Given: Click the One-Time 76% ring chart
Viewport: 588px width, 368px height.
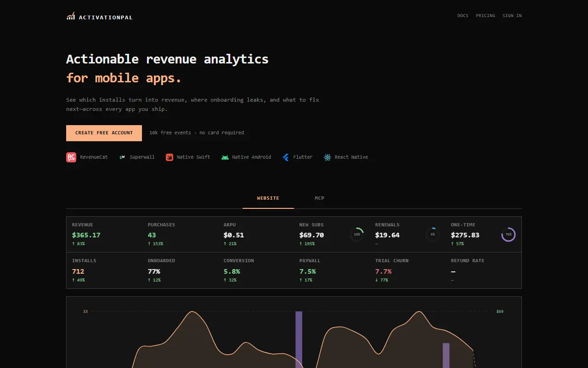Looking at the screenshot, I should coord(509,235).
